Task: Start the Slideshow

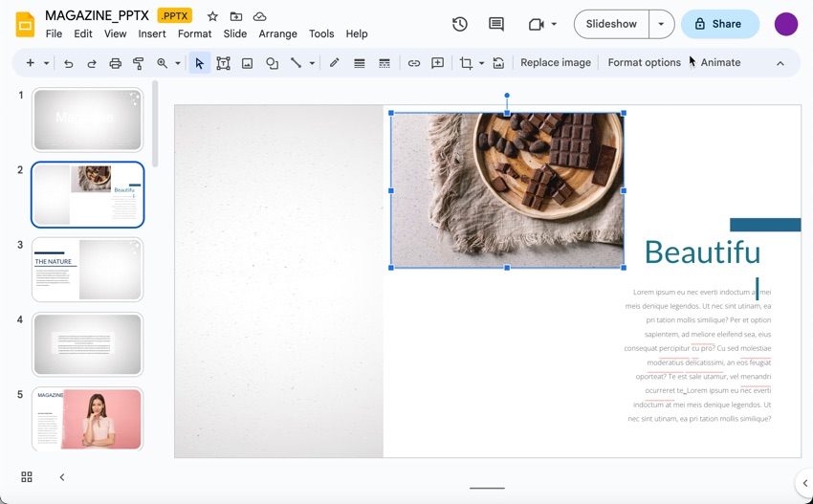Action: pos(611,24)
